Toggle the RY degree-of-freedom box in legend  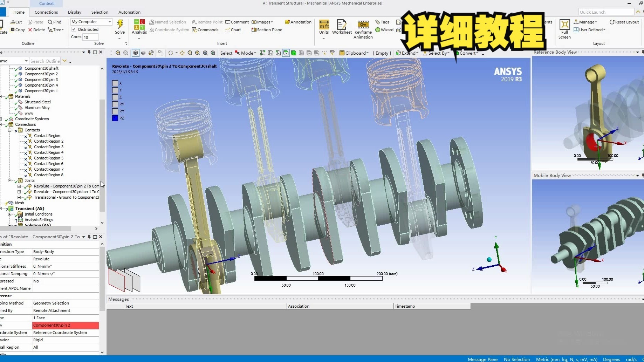pos(115,111)
